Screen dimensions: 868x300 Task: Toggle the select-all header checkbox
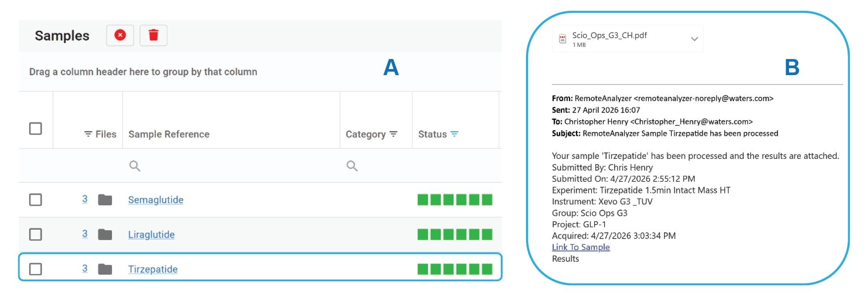(36, 129)
